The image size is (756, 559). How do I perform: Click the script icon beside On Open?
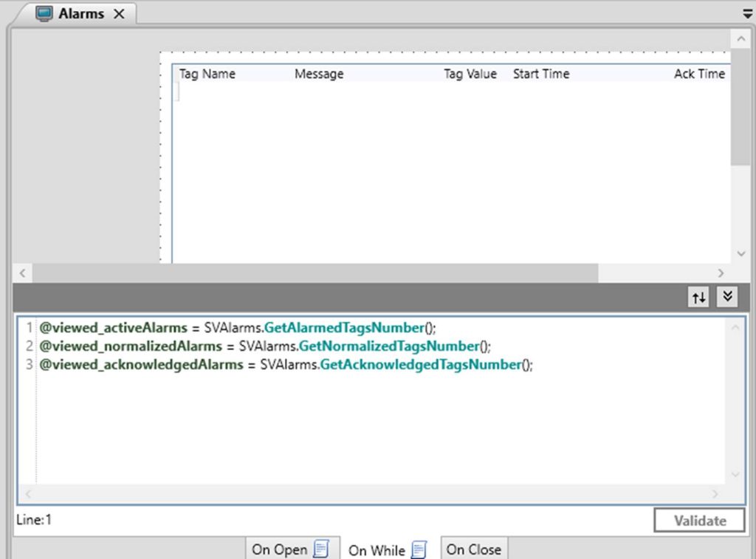(321, 549)
